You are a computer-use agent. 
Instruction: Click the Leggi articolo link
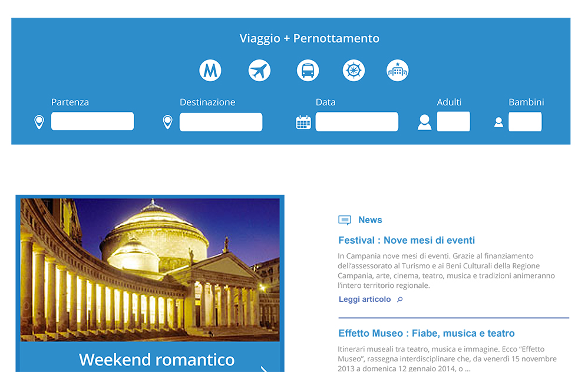(x=365, y=300)
